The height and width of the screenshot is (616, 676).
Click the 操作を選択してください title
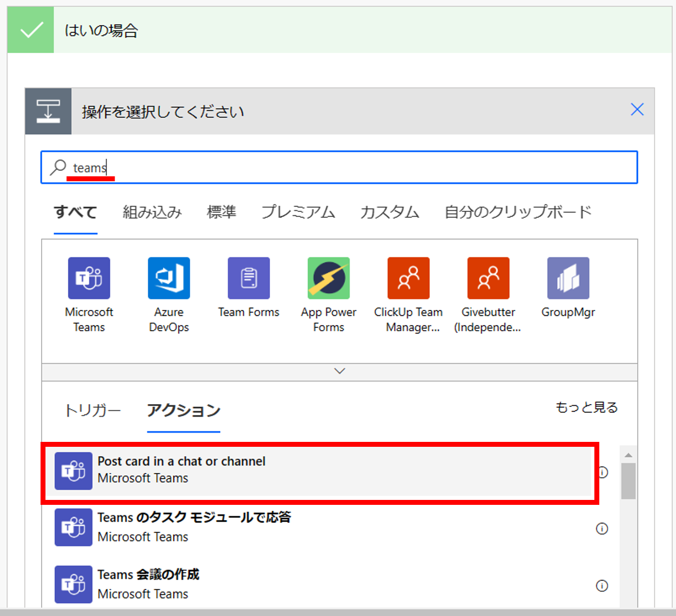[x=163, y=112]
